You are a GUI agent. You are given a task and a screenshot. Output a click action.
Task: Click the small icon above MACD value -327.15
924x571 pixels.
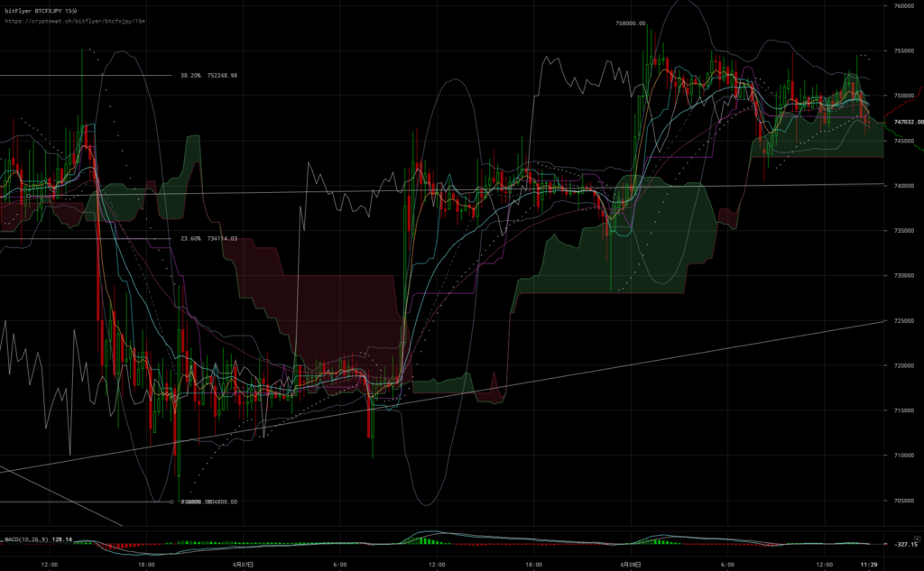pyautogui.click(x=917, y=538)
